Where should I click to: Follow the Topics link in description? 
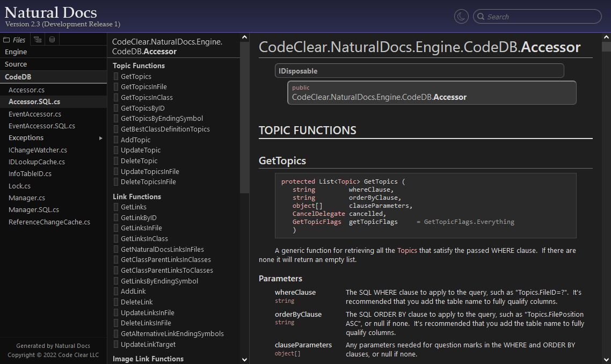407,251
